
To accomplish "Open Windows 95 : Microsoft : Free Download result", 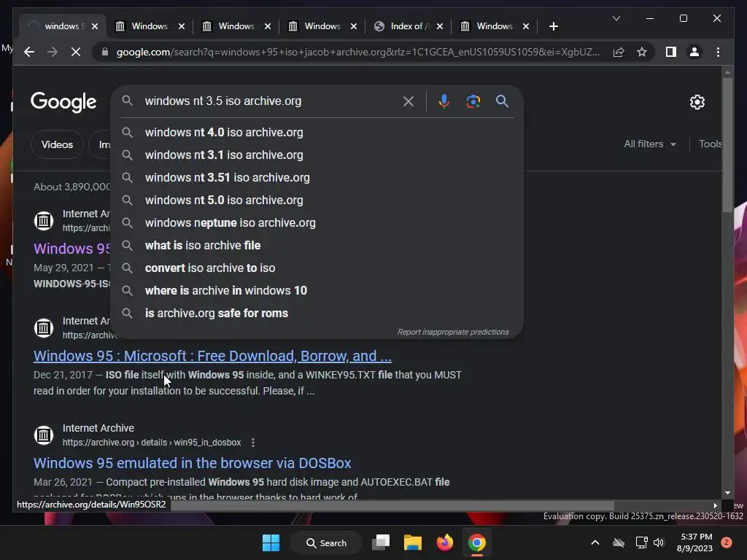I will pos(212,356).
